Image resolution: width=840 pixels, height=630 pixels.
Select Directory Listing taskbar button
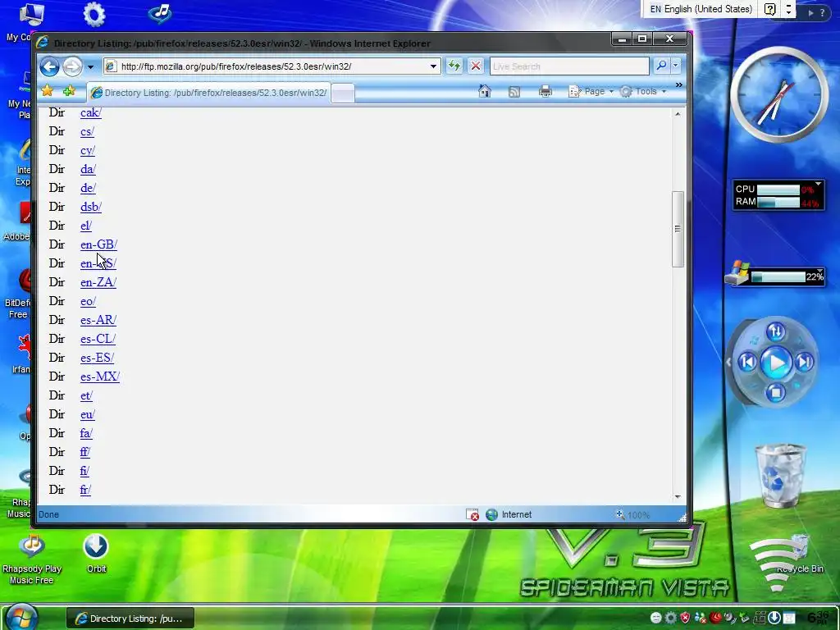(130, 619)
